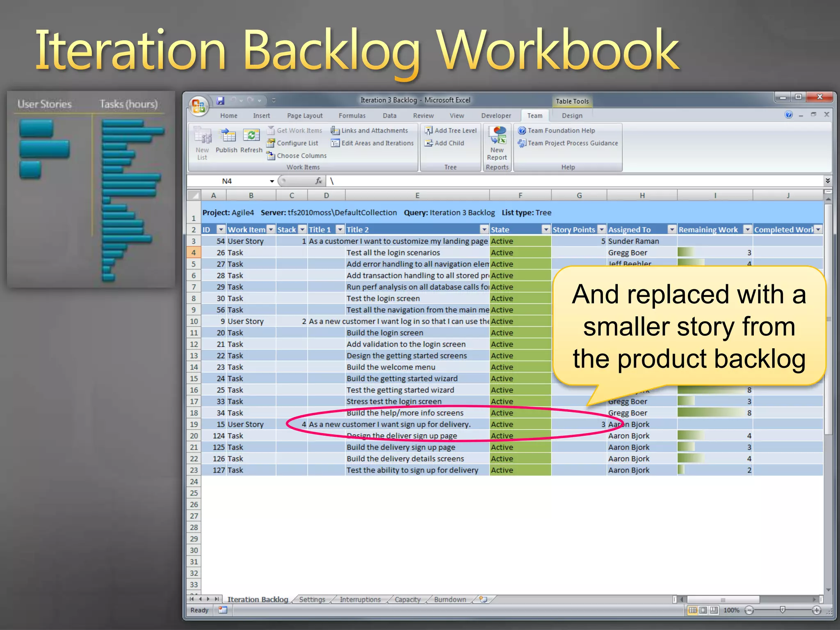Viewport: 840px width, 630px height.
Task: Open the ID column filter dropdown
Action: 221,230
